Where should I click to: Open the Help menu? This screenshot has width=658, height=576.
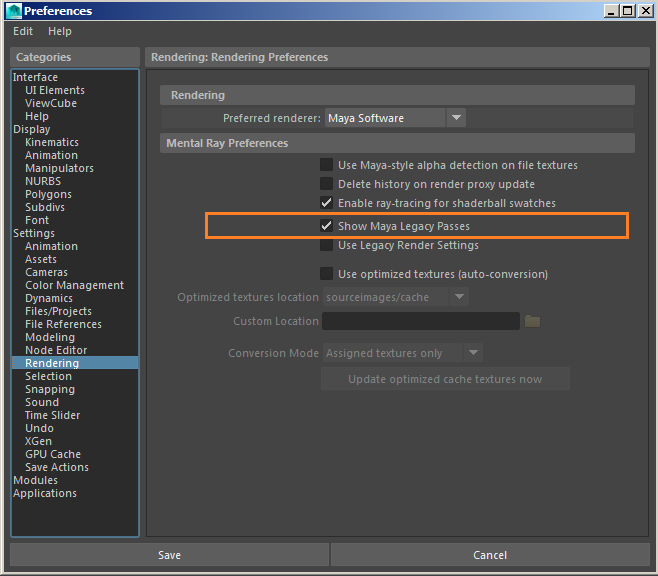pos(60,32)
